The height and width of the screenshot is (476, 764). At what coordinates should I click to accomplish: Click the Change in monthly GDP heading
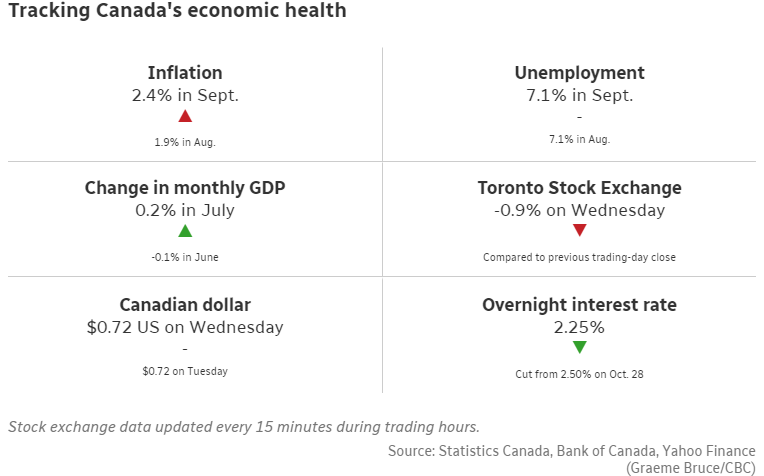185,188
